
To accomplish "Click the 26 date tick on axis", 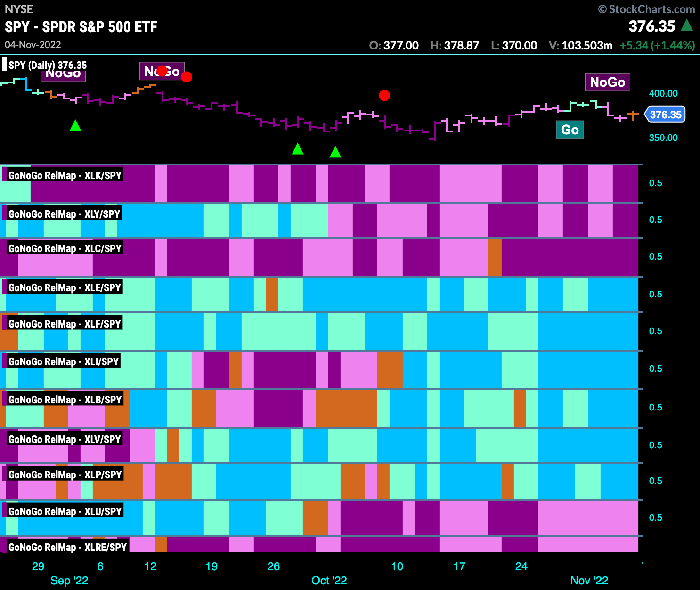I will [274, 566].
